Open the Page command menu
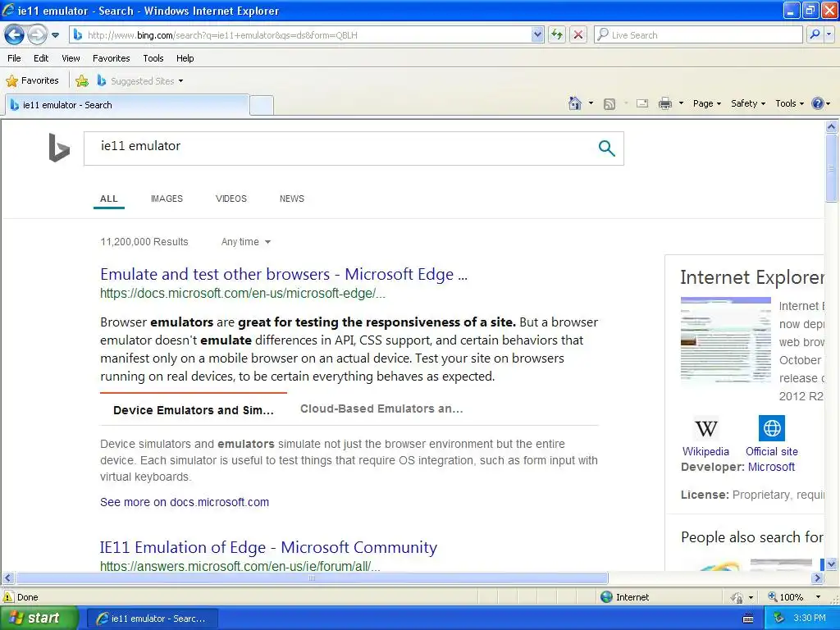 [x=706, y=103]
